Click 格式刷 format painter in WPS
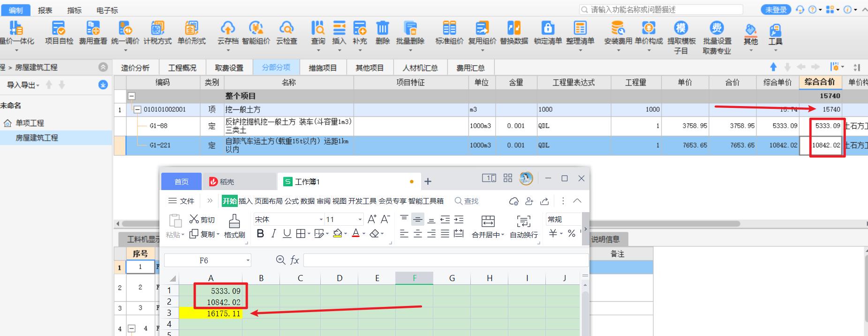This screenshot has width=868, height=336. [x=234, y=227]
